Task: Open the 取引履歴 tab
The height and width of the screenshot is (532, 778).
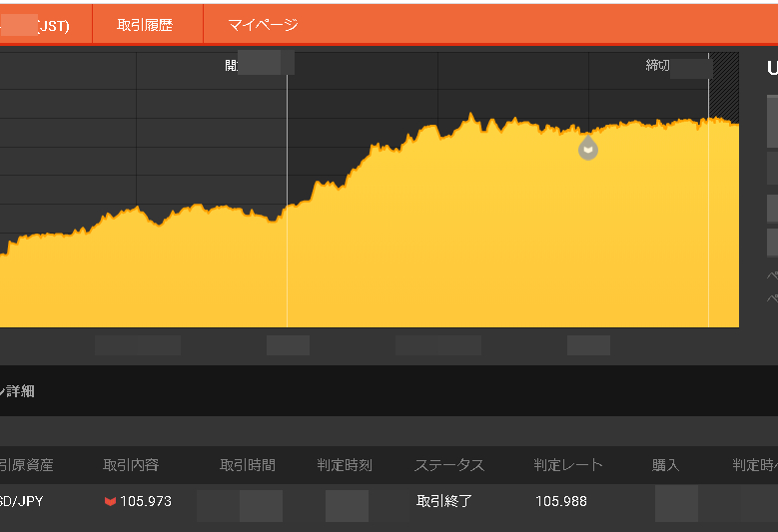Action: coord(145,25)
